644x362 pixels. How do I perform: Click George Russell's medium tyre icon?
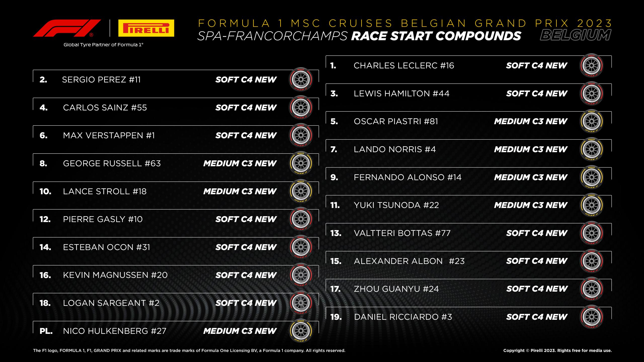pyautogui.click(x=301, y=163)
